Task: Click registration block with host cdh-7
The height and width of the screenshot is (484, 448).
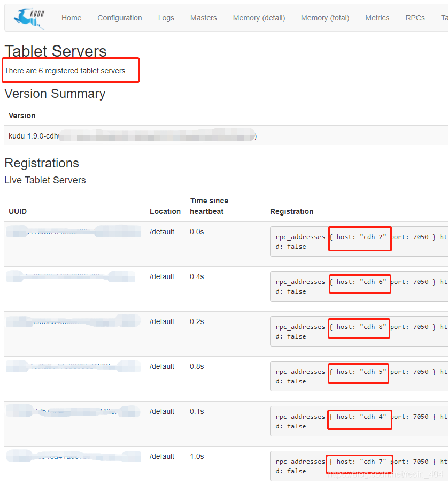Action: coord(359,466)
